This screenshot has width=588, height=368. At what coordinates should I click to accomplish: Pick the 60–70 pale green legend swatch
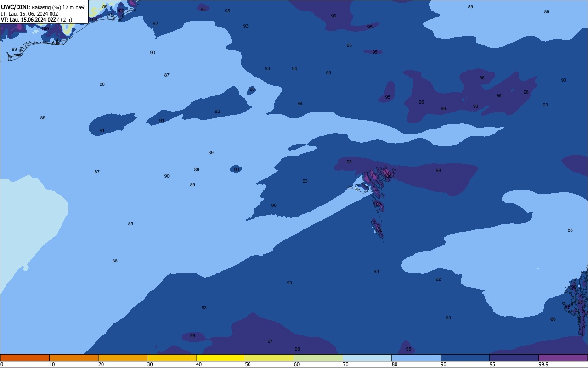coord(318,357)
